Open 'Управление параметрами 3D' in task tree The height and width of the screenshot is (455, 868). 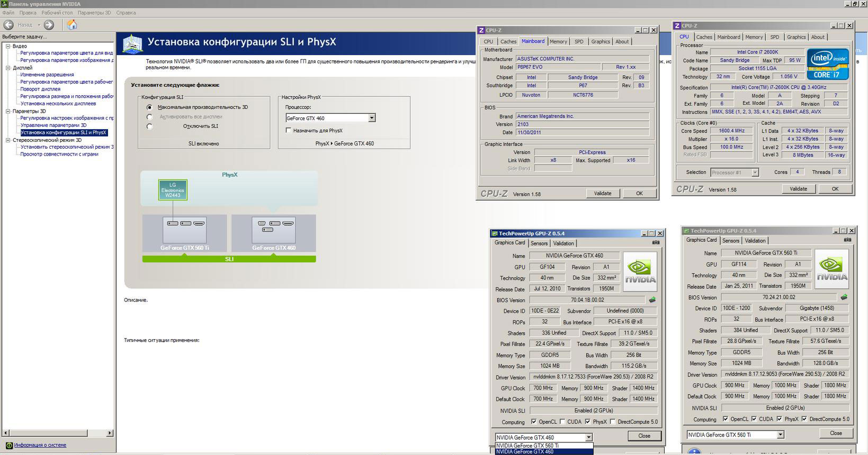click(x=53, y=125)
